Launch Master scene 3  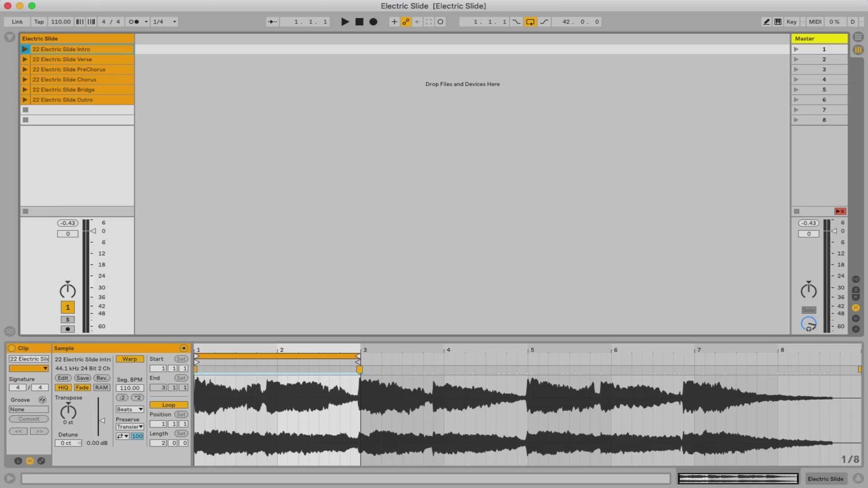point(796,69)
